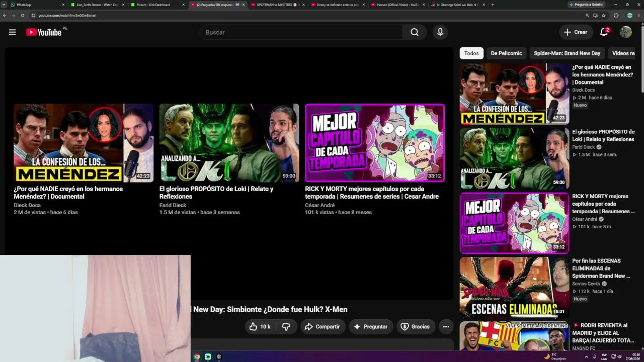Open sidebar title 'RICK Y MORTY mejores capítulos por cada temporada'

click(x=603, y=204)
